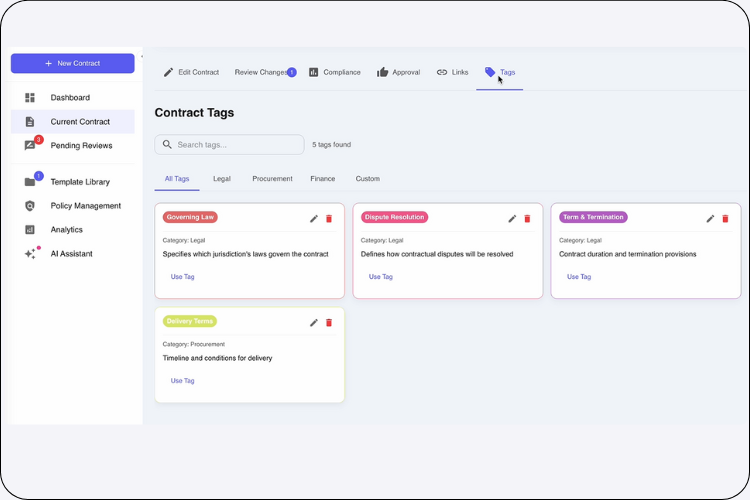This screenshot has width=750, height=500.
Task: Click trash icon on Term & Termination card
Action: [x=726, y=218]
